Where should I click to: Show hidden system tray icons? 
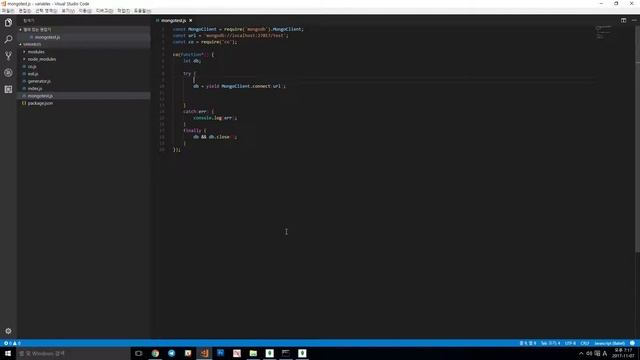pos(581,353)
